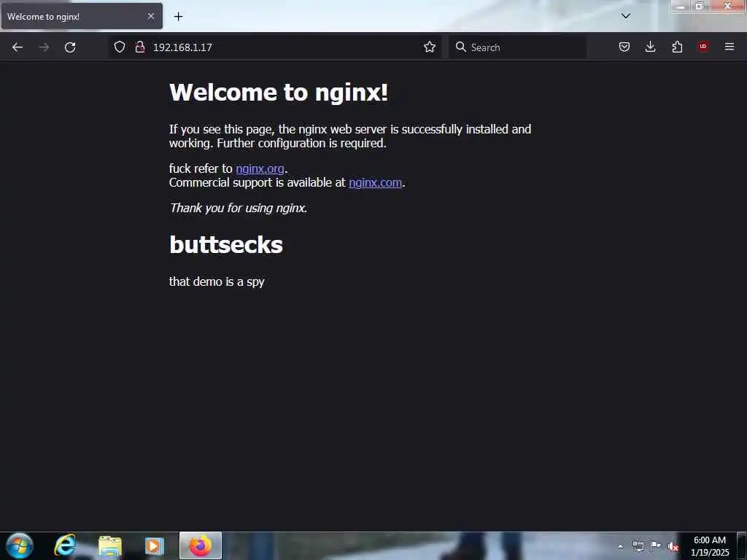Screen dimensions: 747x560
Task: Bookmark this page with the star
Action: tap(430, 47)
